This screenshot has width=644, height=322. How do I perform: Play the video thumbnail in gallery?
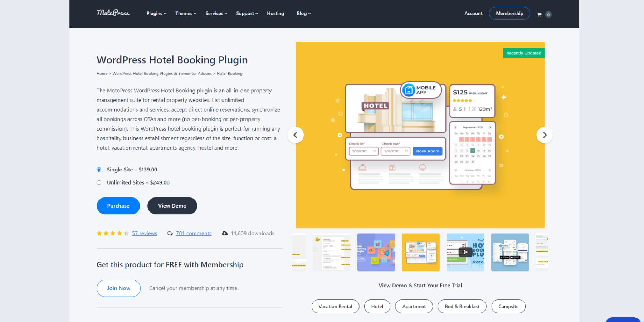(465, 252)
